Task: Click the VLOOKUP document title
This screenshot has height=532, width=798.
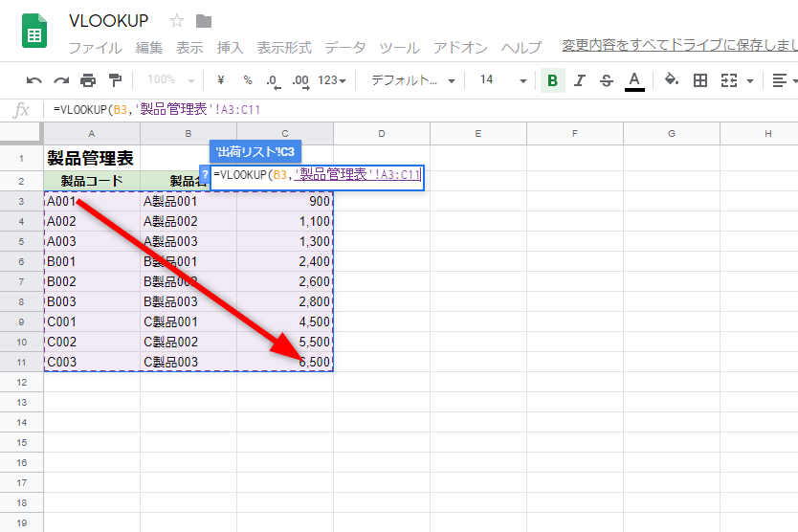Action: point(108,21)
